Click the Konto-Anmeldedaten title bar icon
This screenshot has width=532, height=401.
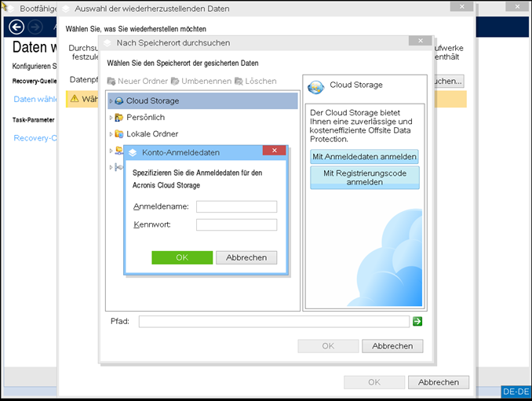tap(133, 153)
